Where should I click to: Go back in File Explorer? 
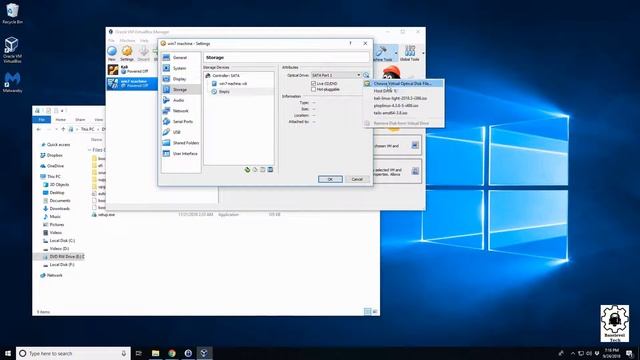pyautogui.click(x=39, y=129)
